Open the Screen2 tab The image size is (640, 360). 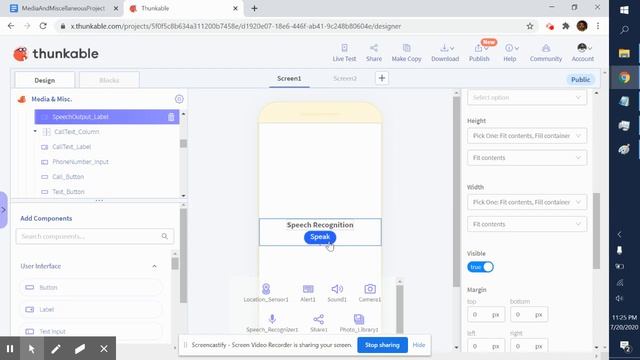pos(345,78)
